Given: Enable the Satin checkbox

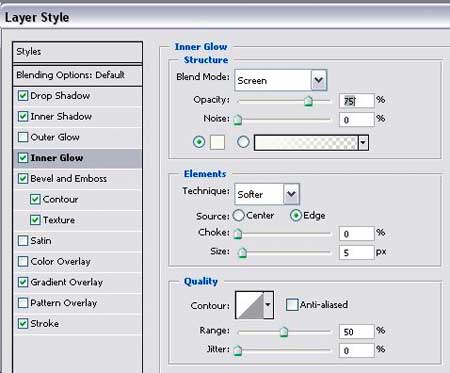Looking at the screenshot, I should pos(23,241).
